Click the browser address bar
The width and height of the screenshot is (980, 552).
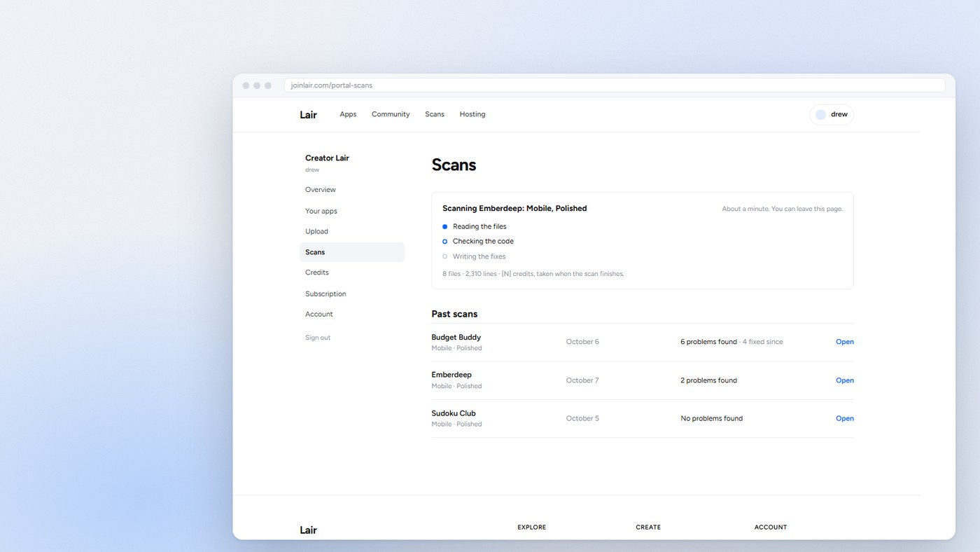click(x=615, y=85)
